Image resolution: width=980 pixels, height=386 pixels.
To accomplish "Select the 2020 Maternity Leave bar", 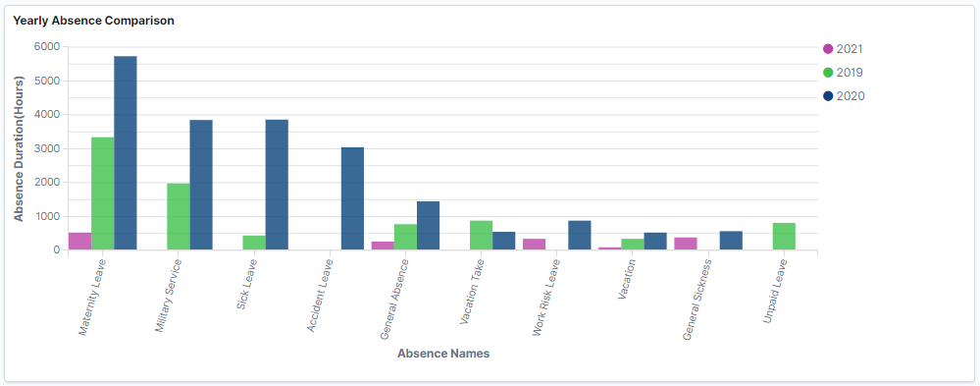I will tap(125, 153).
